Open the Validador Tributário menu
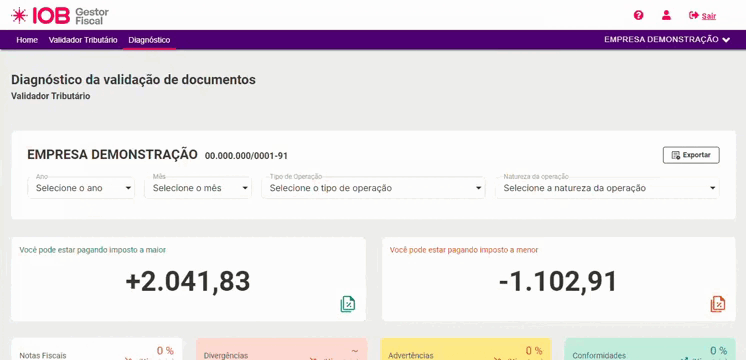Viewport: 746px width, 360px height. tap(83, 40)
